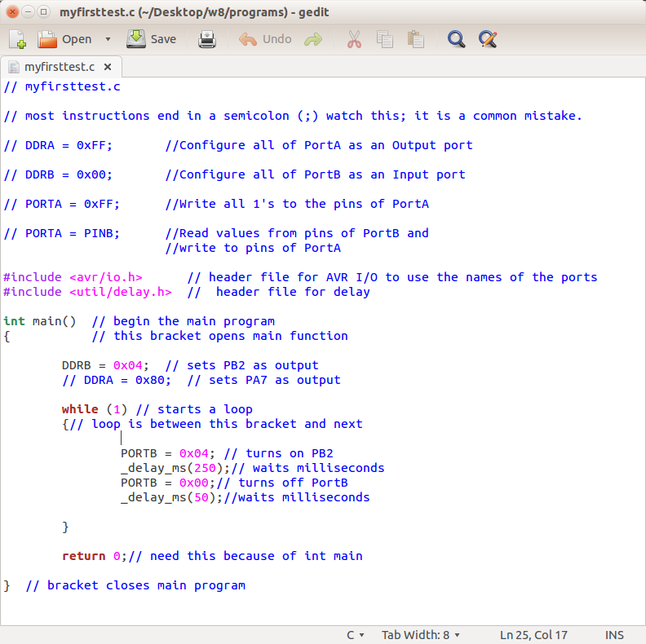The width and height of the screenshot is (646, 644).
Task: Expand the recent files arrow beside Open
Action: (108, 39)
